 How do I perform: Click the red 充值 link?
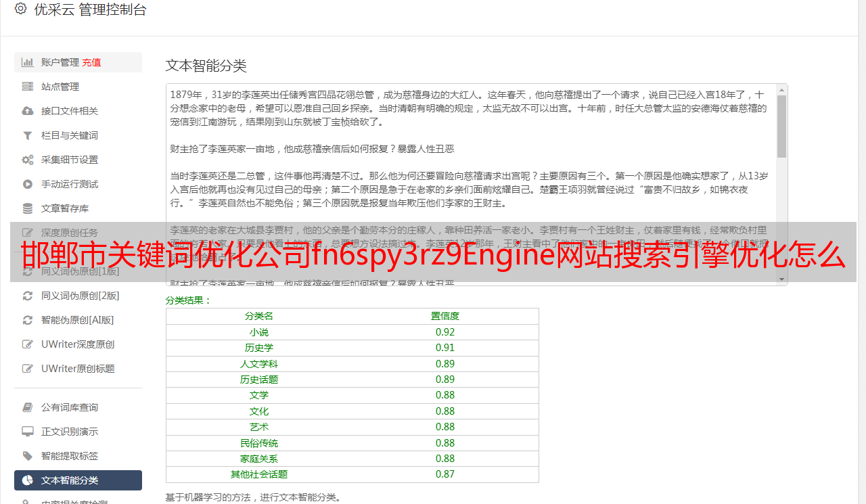pyautogui.click(x=91, y=62)
